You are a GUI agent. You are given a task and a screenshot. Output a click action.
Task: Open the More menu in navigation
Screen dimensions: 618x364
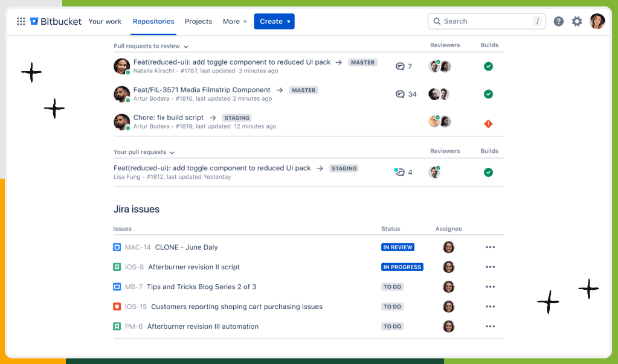234,22
